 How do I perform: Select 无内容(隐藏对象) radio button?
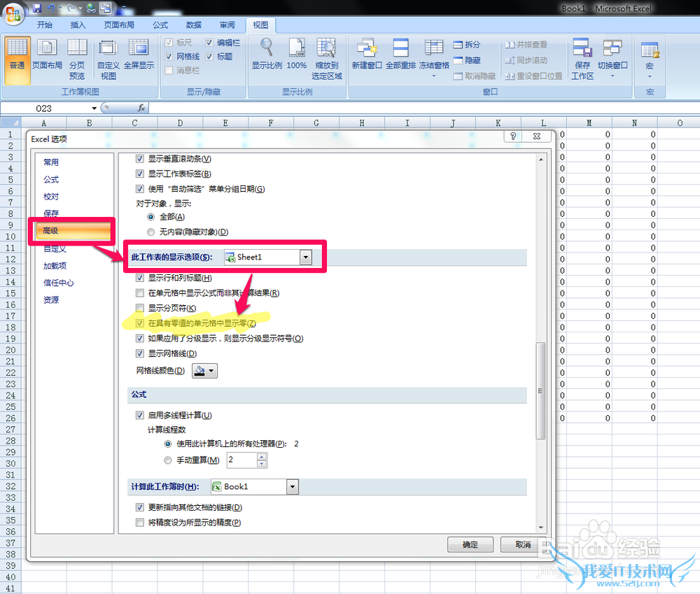click(151, 232)
